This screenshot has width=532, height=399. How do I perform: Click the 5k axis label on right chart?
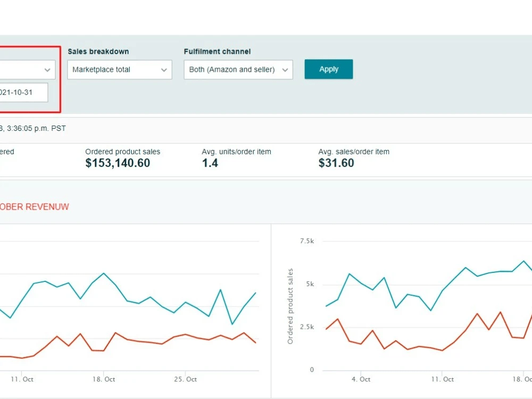[x=310, y=284]
